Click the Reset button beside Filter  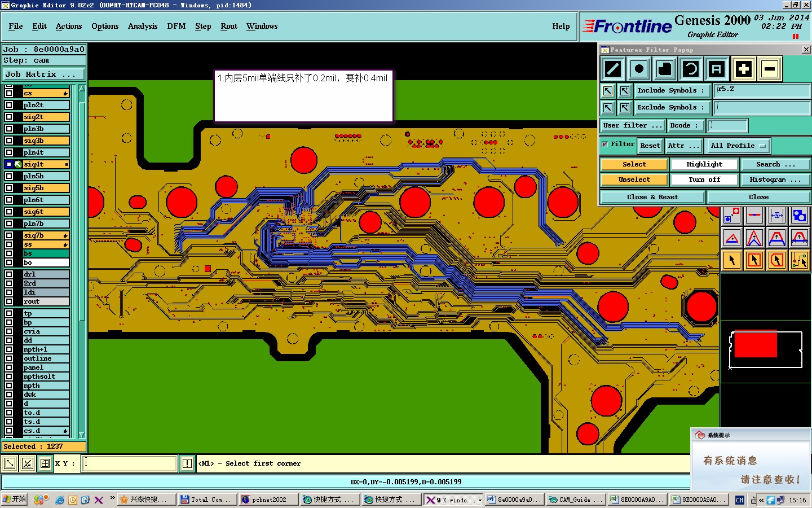click(650, 146)
